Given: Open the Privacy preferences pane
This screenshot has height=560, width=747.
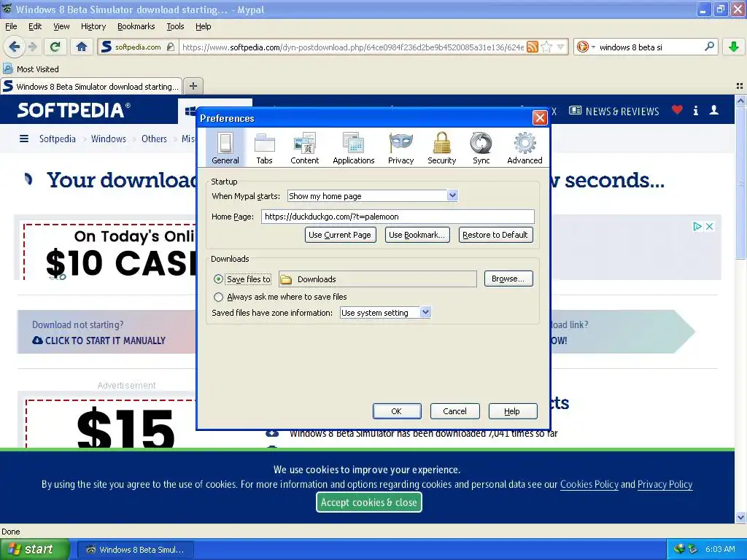Looking at the screenshot, I should pos(400,148).
